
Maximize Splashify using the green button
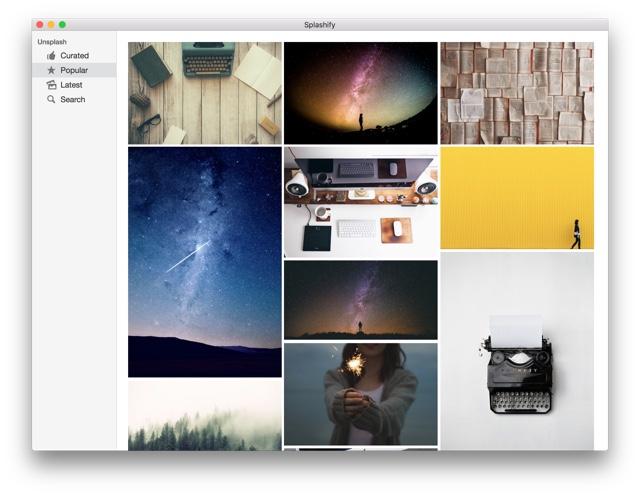tap(62, 24)
